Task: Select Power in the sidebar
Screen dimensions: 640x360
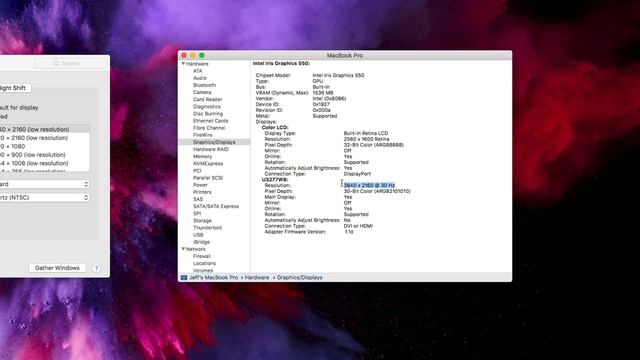Action: 200,185
